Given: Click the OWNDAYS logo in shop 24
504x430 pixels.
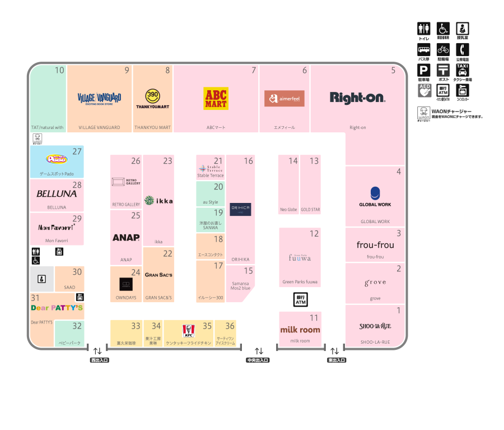Looking at the screenshot, I should 126,284.
